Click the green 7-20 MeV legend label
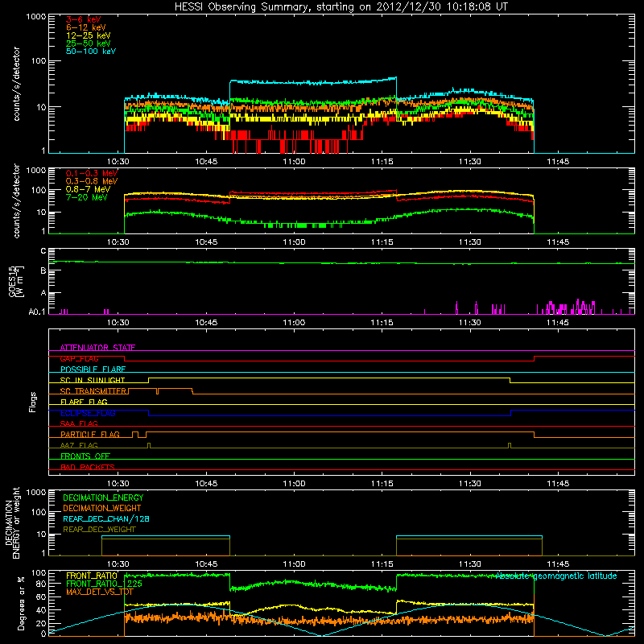This screenshot has height=644, width=644. [x=87, y=197]
